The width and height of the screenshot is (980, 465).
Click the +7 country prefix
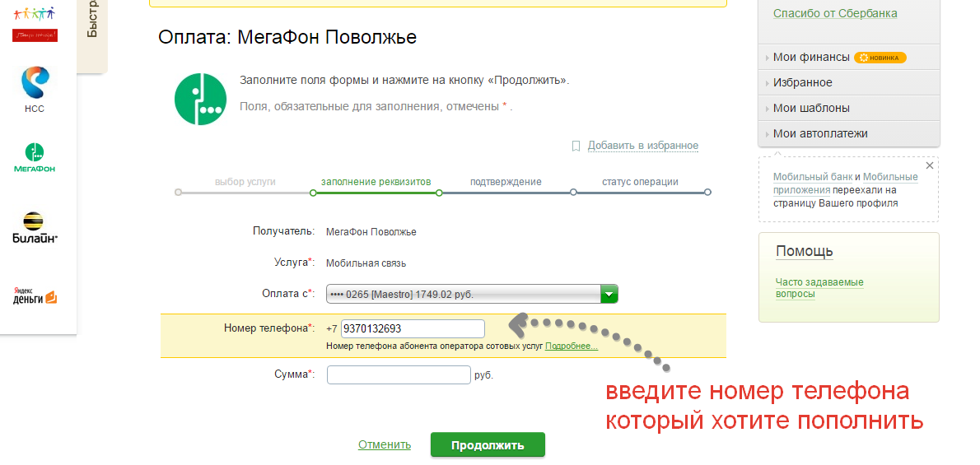pyautogui.click(x=332, y=328)
